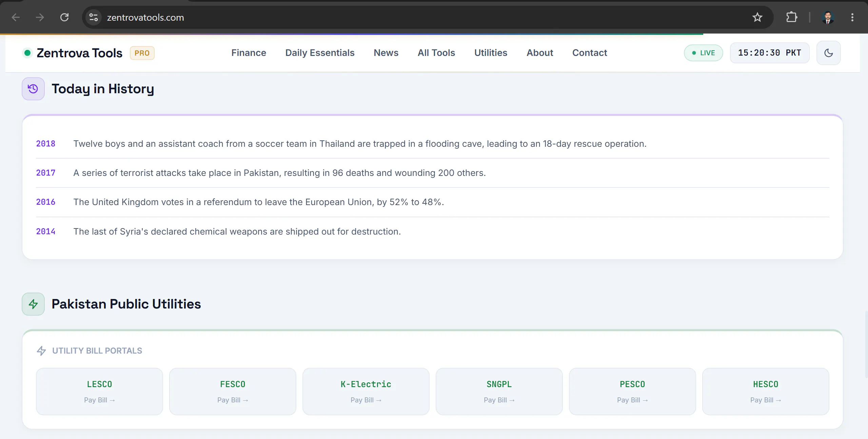The image size is (868, 439).
Task: Click the green dot beside Zentrova Tools
Action: [27, 53]
